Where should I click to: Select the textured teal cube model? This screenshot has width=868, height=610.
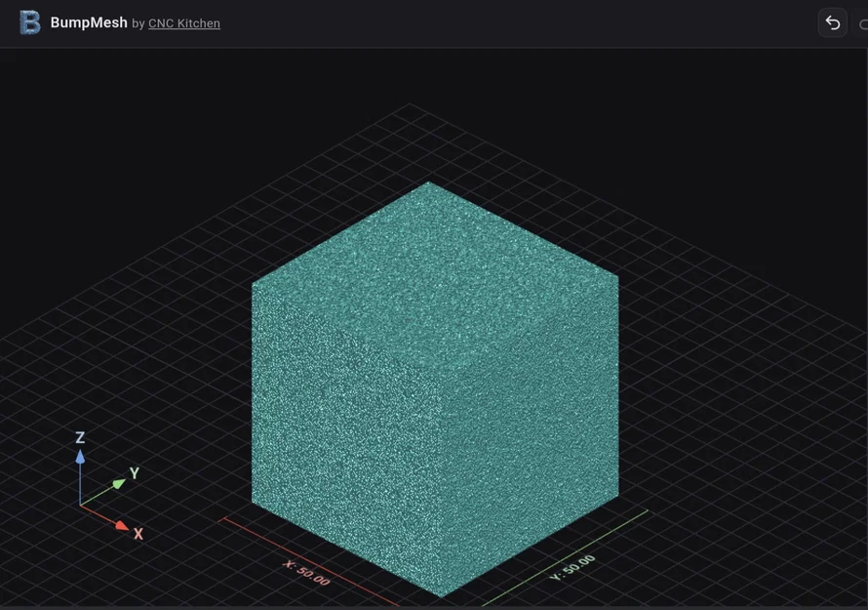point(435,389)
